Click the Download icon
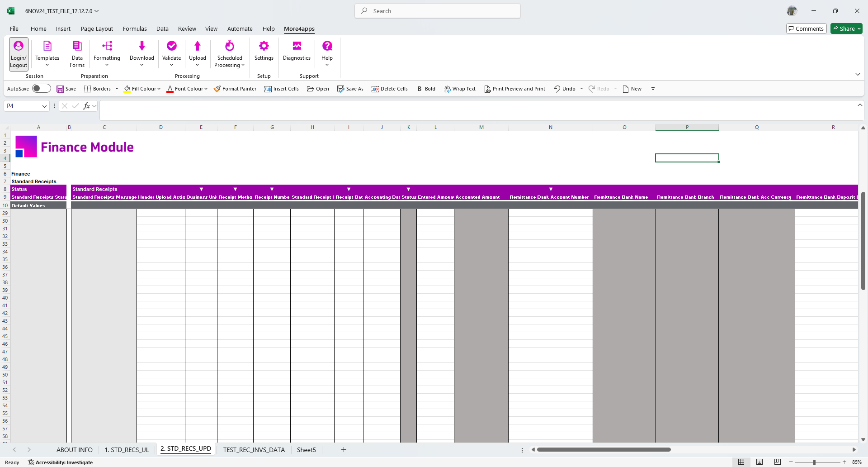Viewport: 868px width, 467px height. pyautogui.click(x=142, y=46)
